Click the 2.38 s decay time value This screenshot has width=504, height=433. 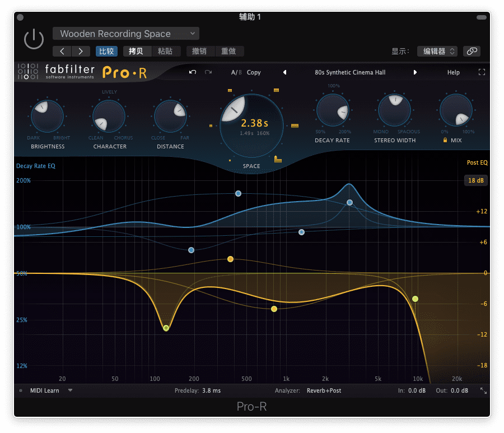[x=254, y=123]
